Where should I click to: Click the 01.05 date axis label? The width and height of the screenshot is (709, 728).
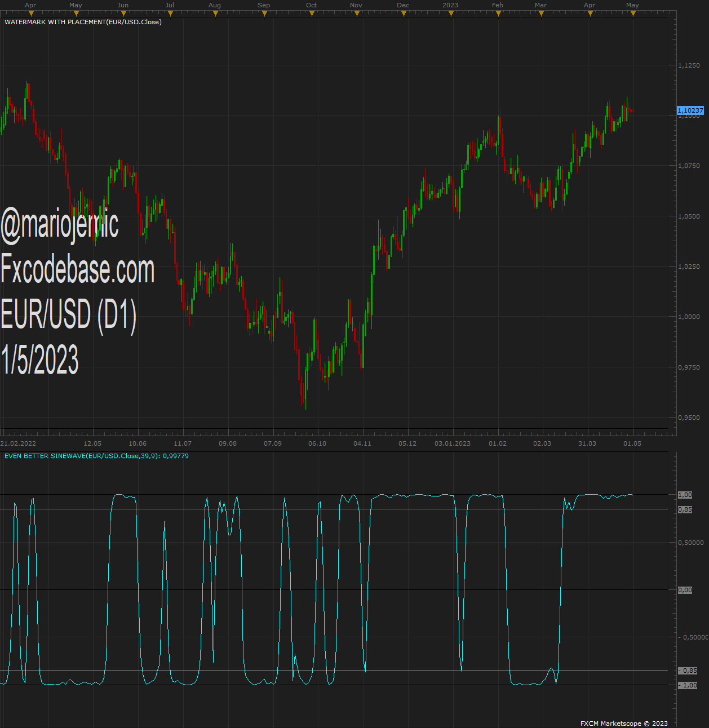632,443
